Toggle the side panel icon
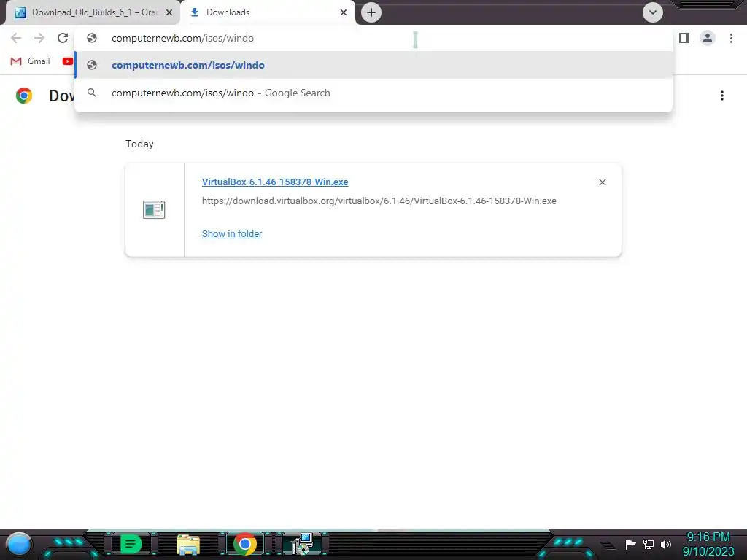 tap(684, 38)
